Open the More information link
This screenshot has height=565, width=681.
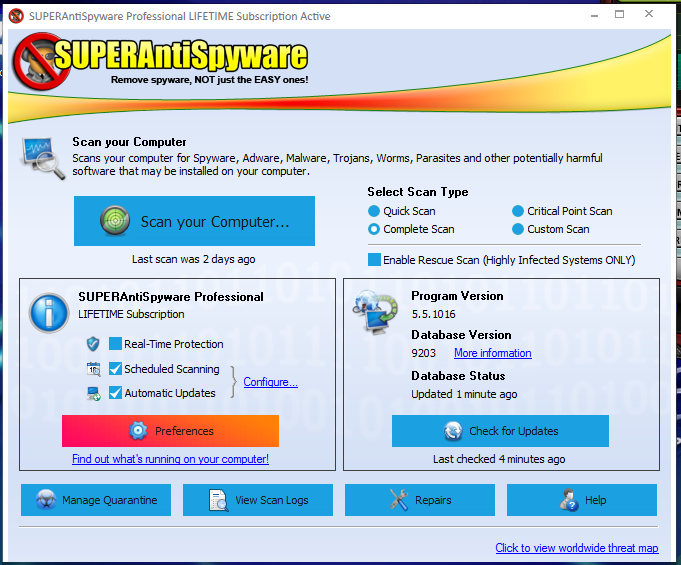click(493, 353)
